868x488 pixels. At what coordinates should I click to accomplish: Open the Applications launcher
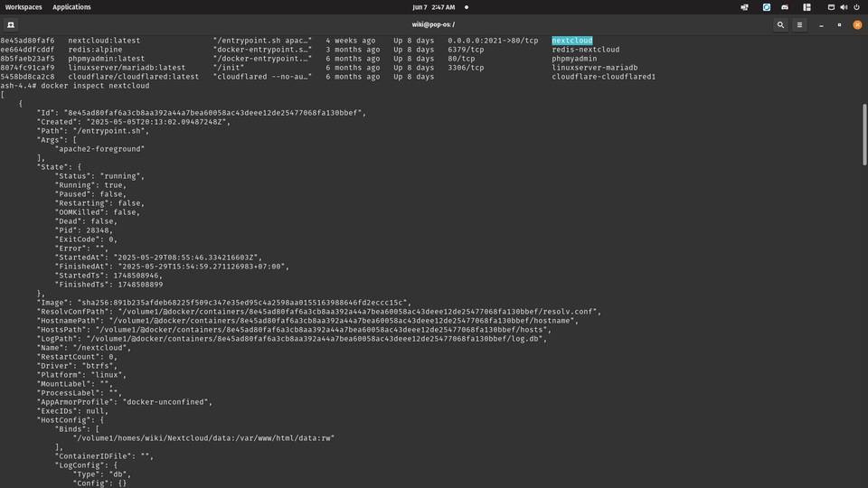point(71,7)
